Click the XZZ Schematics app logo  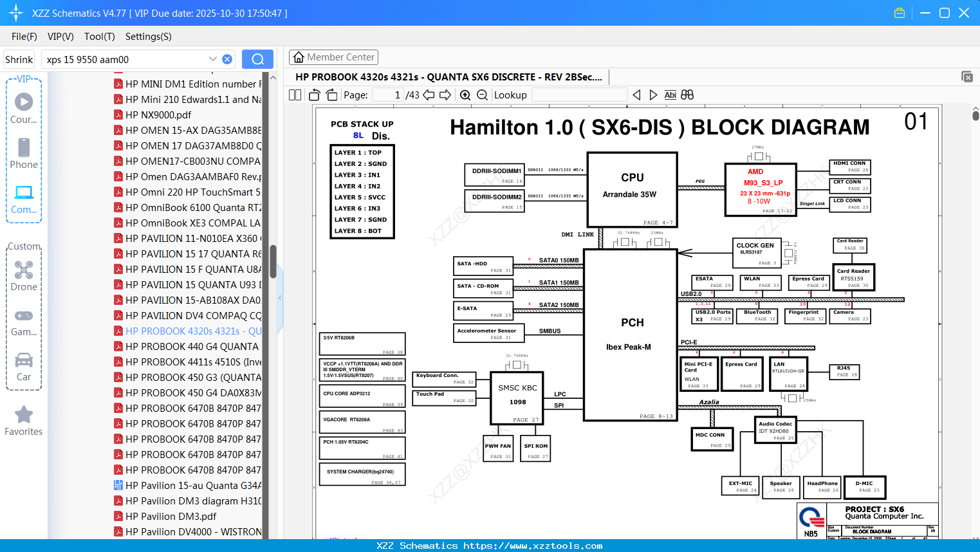click(x=15, y=13)
